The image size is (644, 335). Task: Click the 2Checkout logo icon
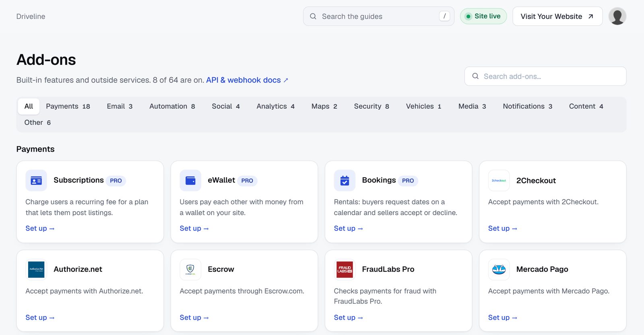[499, 181]
